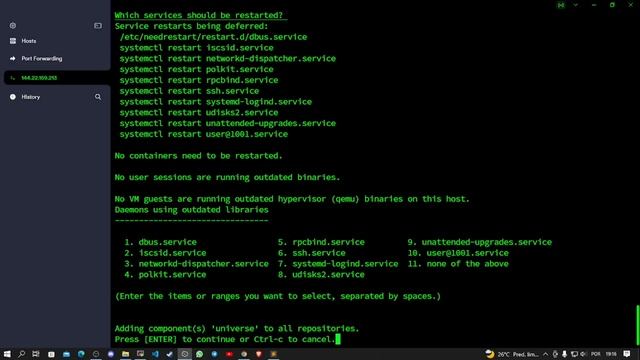Viewport: 640px width, 360px height.
Task: Open Windows taskbar search
Action: pos(21,354)
